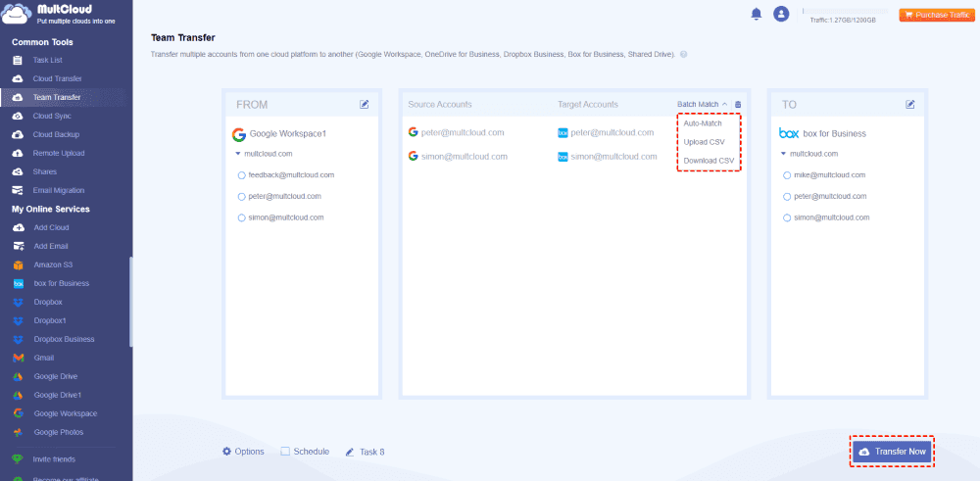980x481 pixels.
Task: Select source account simon@multcloud.com in match list
Action: (x=458, y=156)
